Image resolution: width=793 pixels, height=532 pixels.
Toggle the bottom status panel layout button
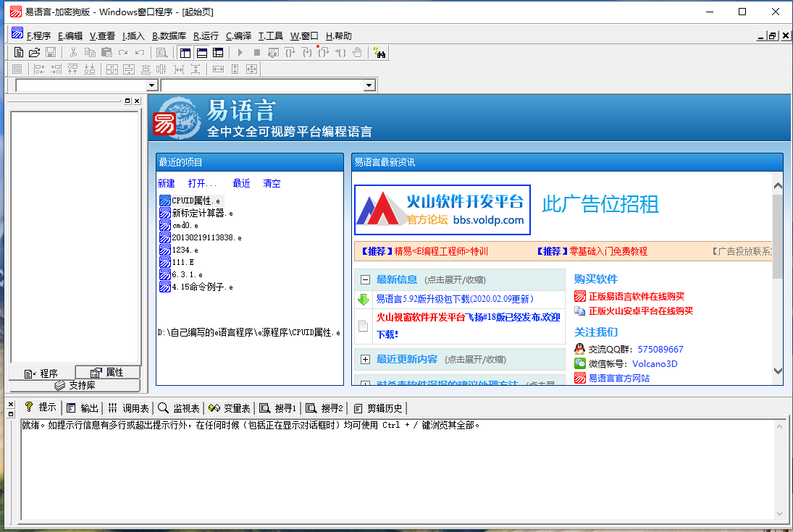click(202, 53)
